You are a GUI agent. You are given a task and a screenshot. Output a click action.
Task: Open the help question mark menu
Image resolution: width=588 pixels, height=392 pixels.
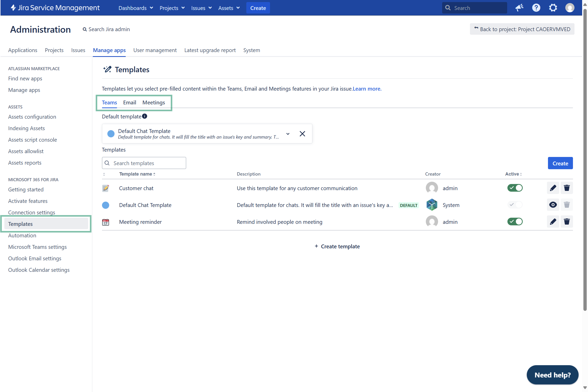[536, 8]
